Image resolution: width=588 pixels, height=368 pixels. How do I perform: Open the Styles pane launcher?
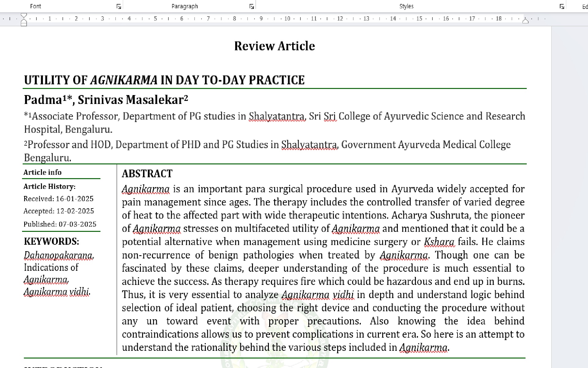click(562, 6)
